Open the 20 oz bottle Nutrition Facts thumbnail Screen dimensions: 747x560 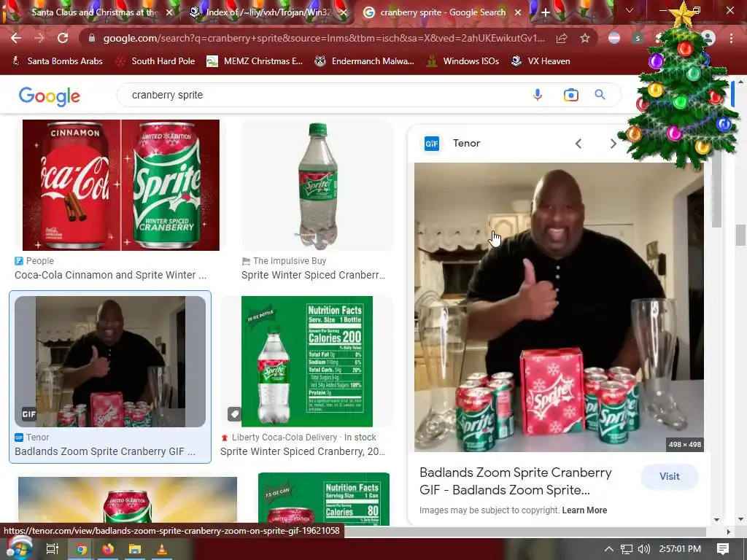coord(307,362)
